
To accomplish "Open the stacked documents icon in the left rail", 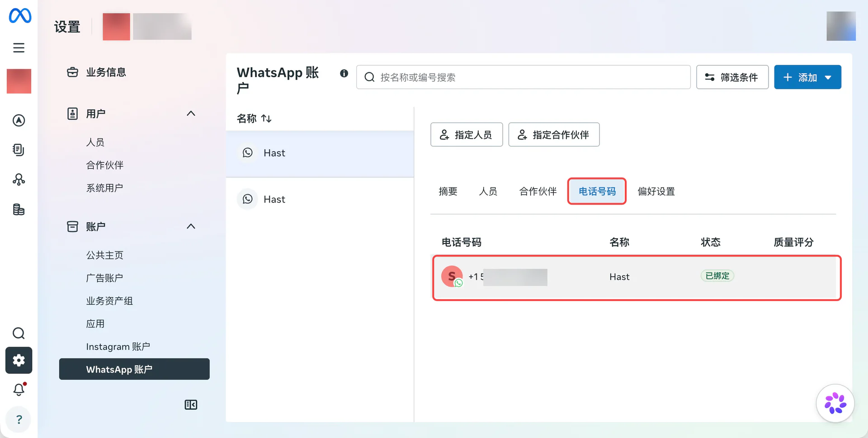I will pos(19,150).
